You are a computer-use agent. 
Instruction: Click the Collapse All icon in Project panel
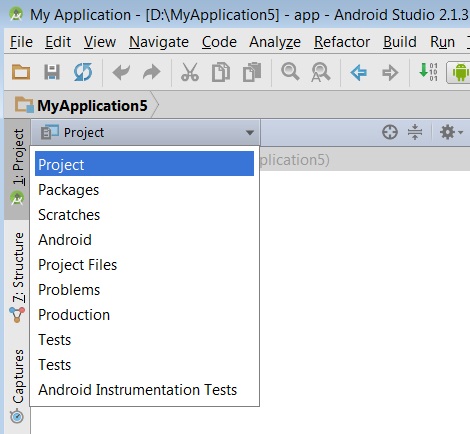point(415,132)
